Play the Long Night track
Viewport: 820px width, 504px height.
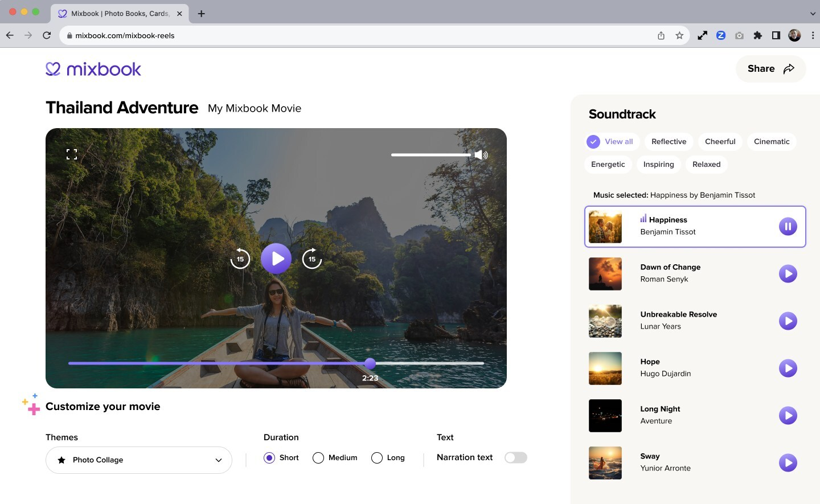point(788,415)
